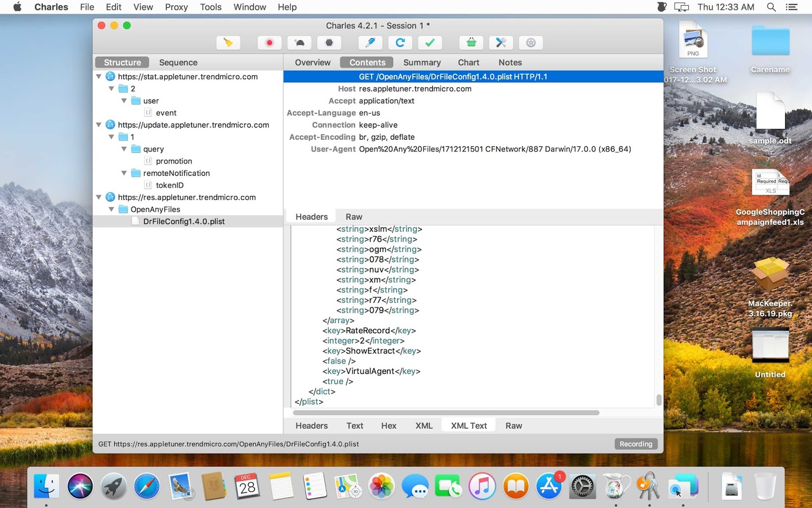Switch response view to XML Text
The height and width of the screenshot is (508, 812).
469,426
